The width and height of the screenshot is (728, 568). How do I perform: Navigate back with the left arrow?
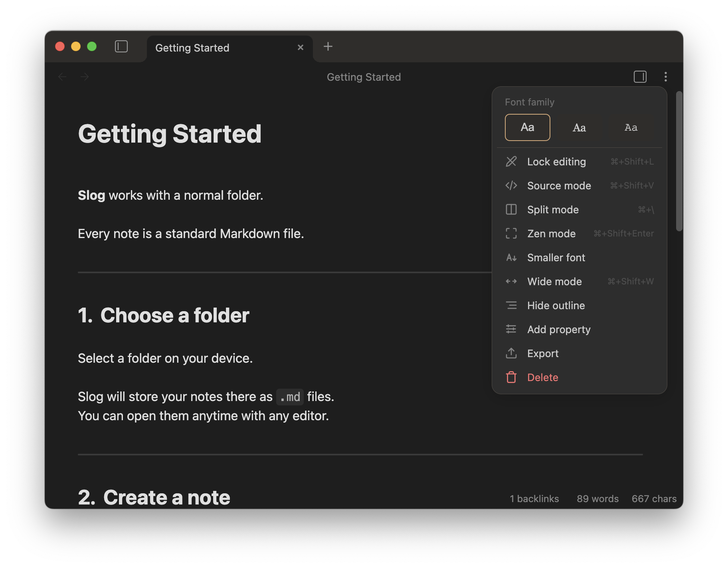pyautogui.click(x=62, y=77)
